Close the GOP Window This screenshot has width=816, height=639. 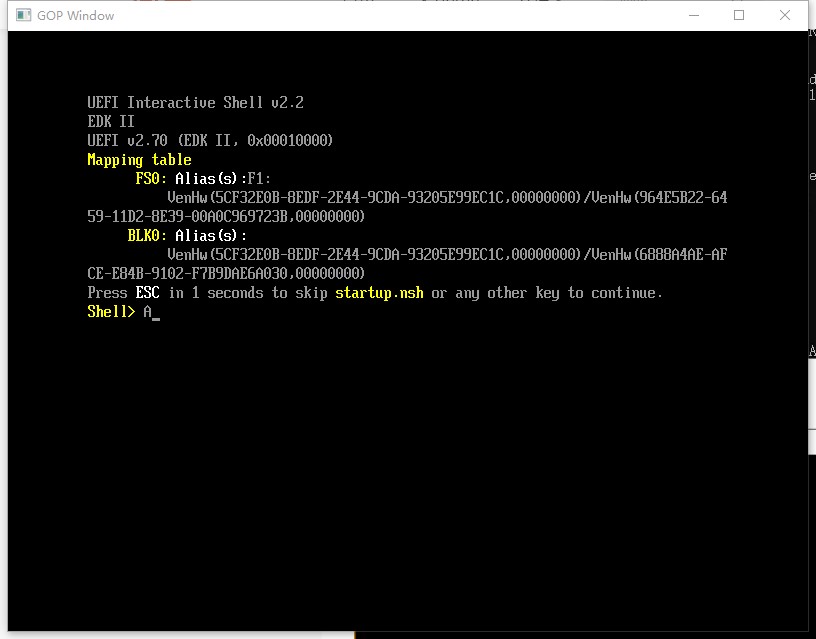pyautogui.click(x=785, y=15)
